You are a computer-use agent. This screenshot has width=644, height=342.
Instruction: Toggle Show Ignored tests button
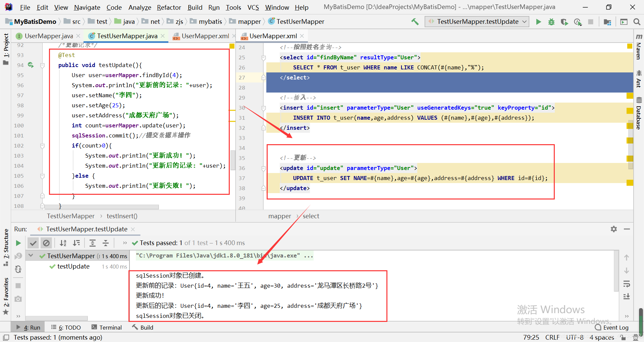tap(46, 243)
